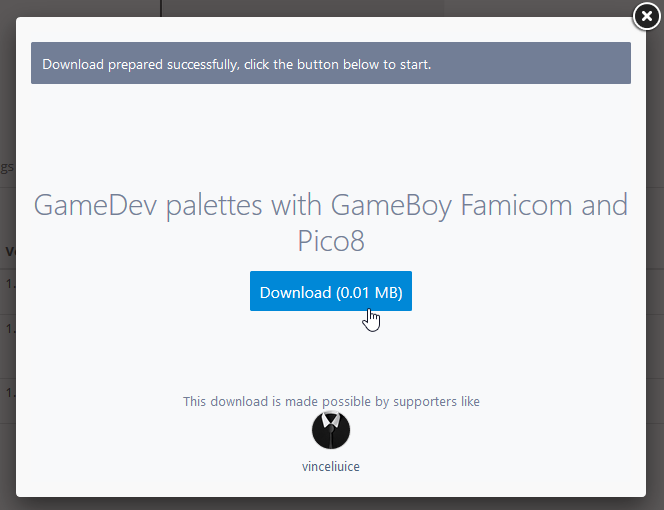Click the 'GameBoy' word in the heading
Viewport: 664px width, 510px height.
[391, 206]
